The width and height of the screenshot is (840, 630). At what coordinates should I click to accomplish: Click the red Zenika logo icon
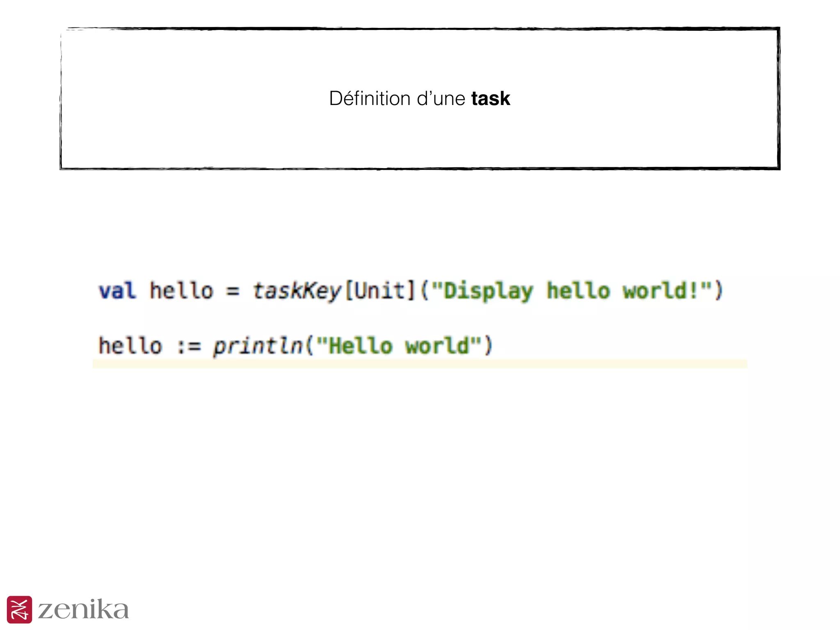(19, 609)
